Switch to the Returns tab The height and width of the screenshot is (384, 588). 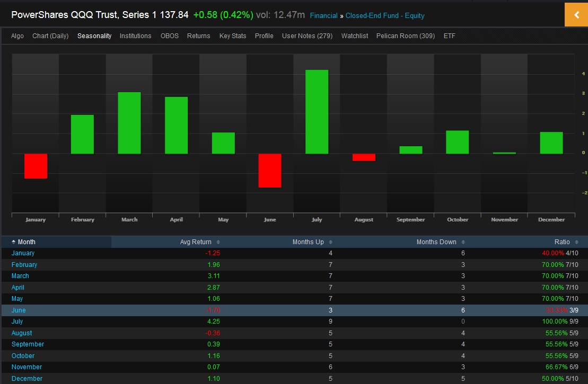click(198, 36)
